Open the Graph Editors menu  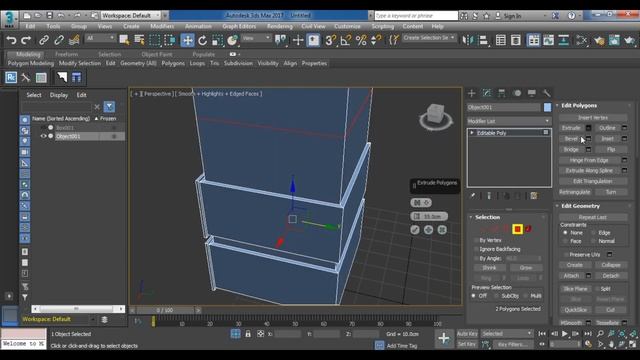tap(239, 26)
